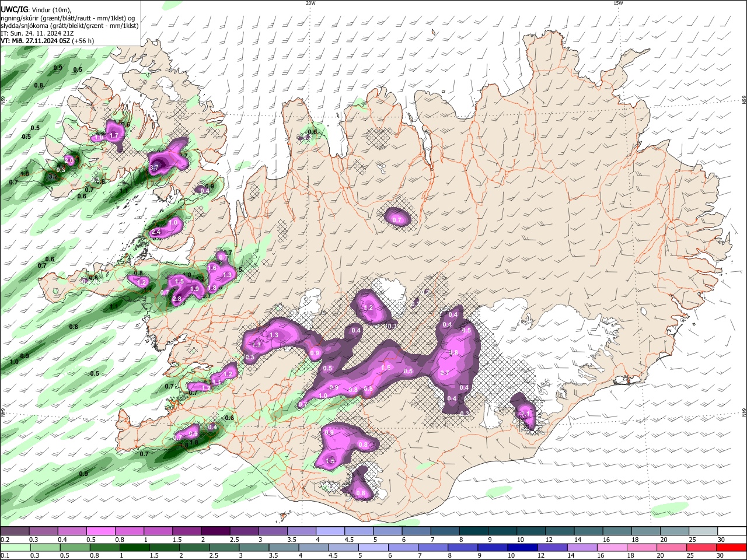
Task: Click the 'VT: Mið. 27.11.2024 05Z' valid time
Action: coord(36,41)
